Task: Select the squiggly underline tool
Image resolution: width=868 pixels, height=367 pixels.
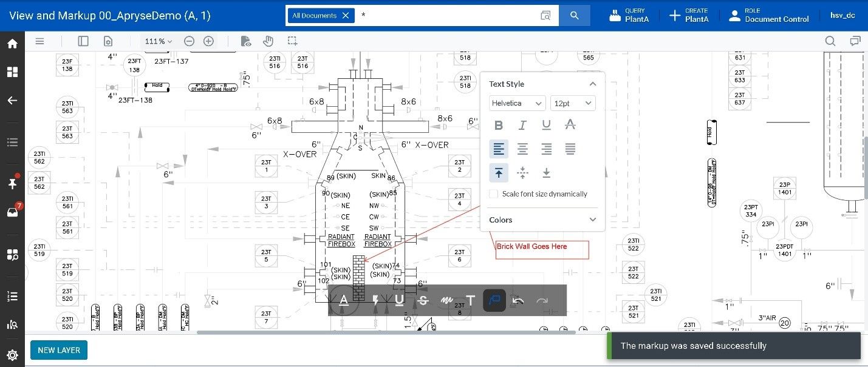Action: tap(447, 300)
